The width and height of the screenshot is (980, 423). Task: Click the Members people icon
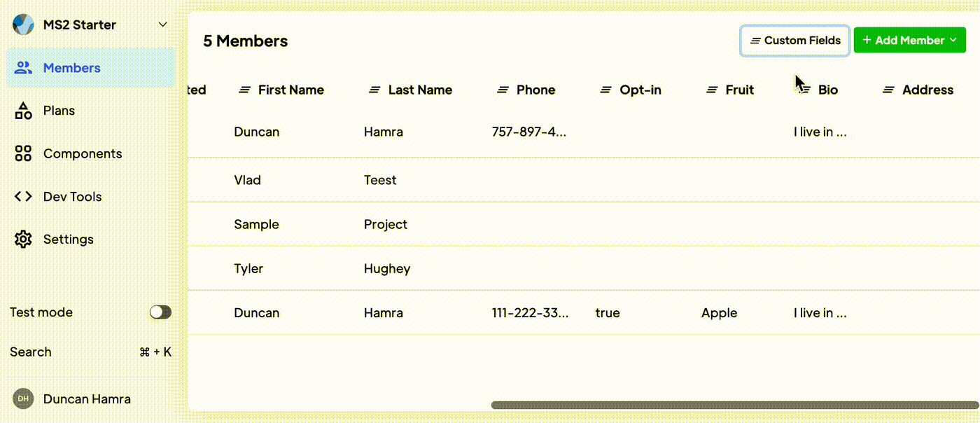(23, 68)
